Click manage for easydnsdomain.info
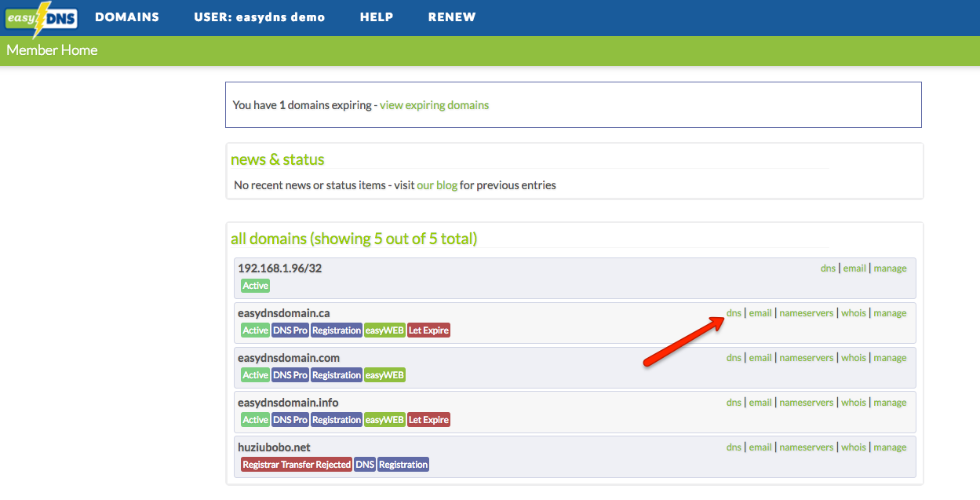The width and height of the screenshot is (980, 500). pos(890,403)
